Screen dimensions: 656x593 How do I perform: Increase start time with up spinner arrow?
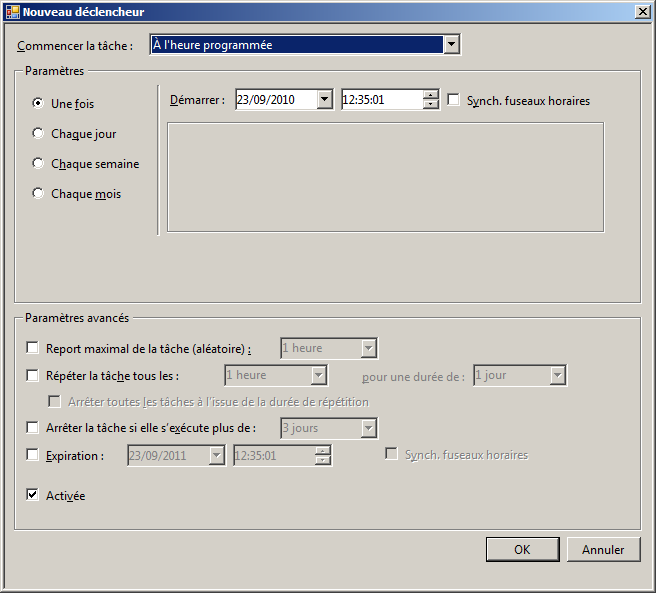point(431,96)
